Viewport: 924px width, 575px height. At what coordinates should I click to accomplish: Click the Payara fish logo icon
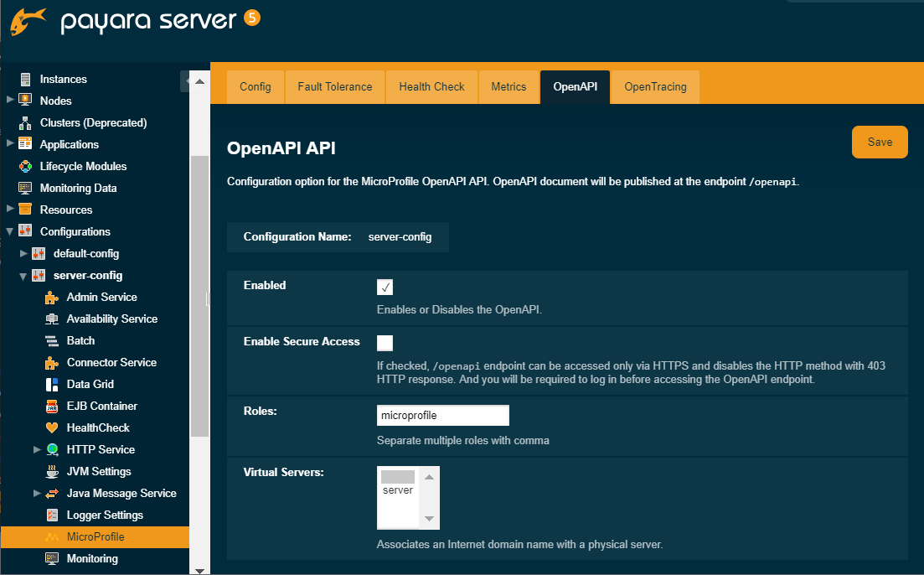click(28, 21)
